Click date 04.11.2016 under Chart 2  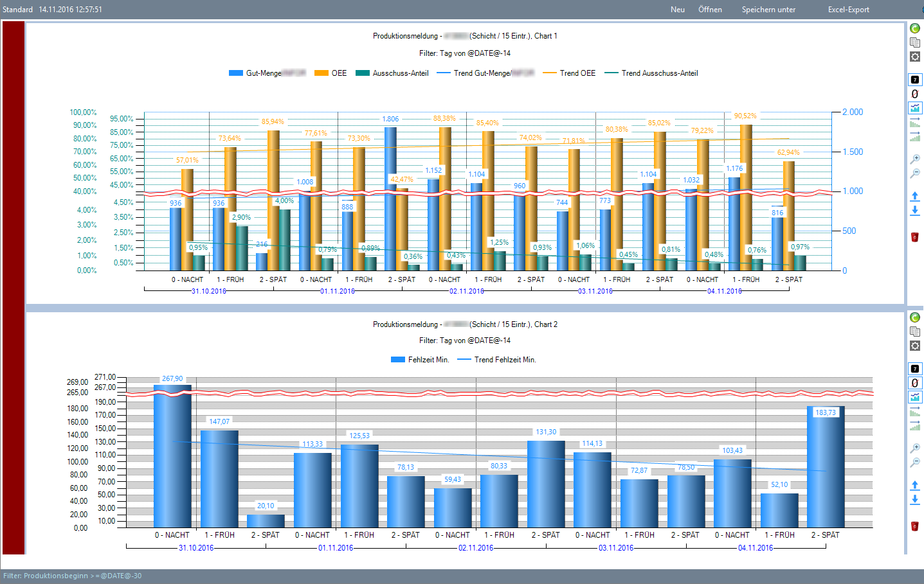click(x=756, y=548)
